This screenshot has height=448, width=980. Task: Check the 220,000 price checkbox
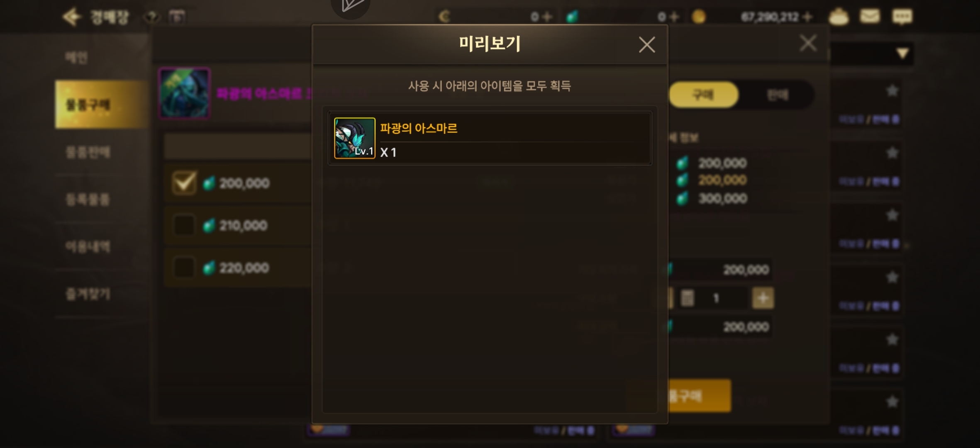pyautogui.click(x=184, y=268)
